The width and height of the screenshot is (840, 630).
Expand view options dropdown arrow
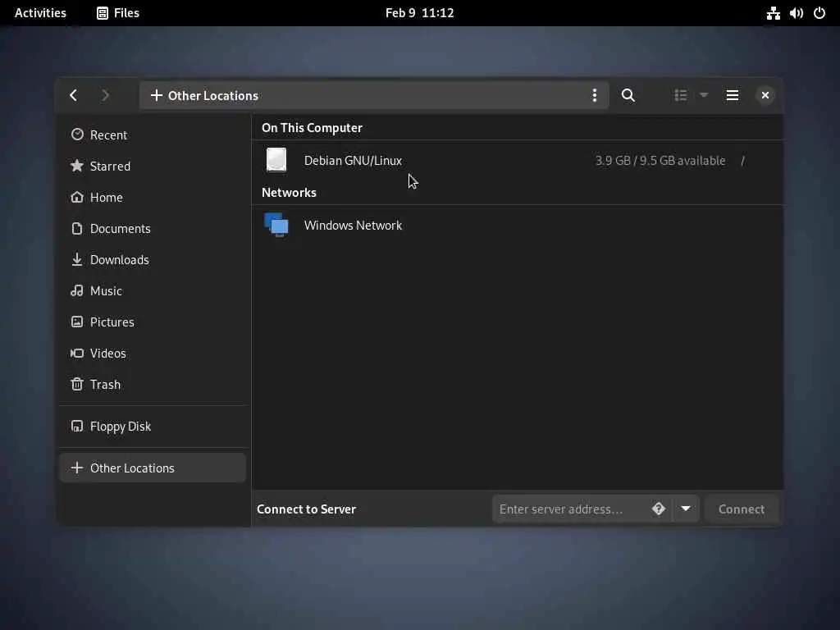pos(704,95)
